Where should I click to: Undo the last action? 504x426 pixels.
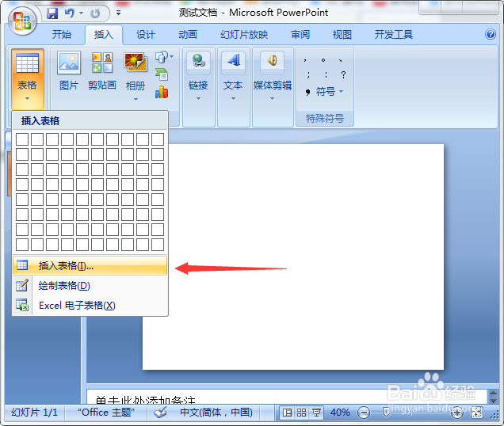pyautogui.click(x=70, y=13)
